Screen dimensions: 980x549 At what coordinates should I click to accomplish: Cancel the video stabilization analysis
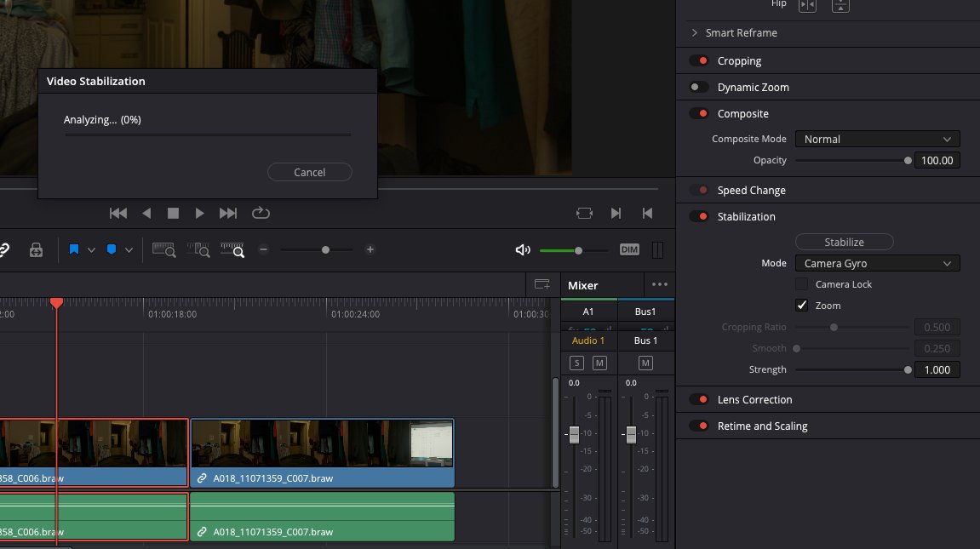(x=309, y=173)
